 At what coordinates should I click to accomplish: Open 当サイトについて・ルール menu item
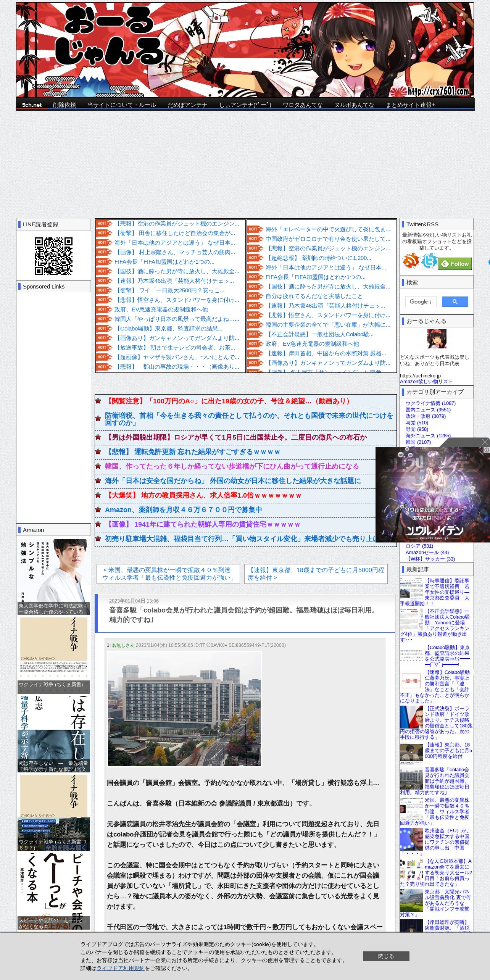[122, 105]
